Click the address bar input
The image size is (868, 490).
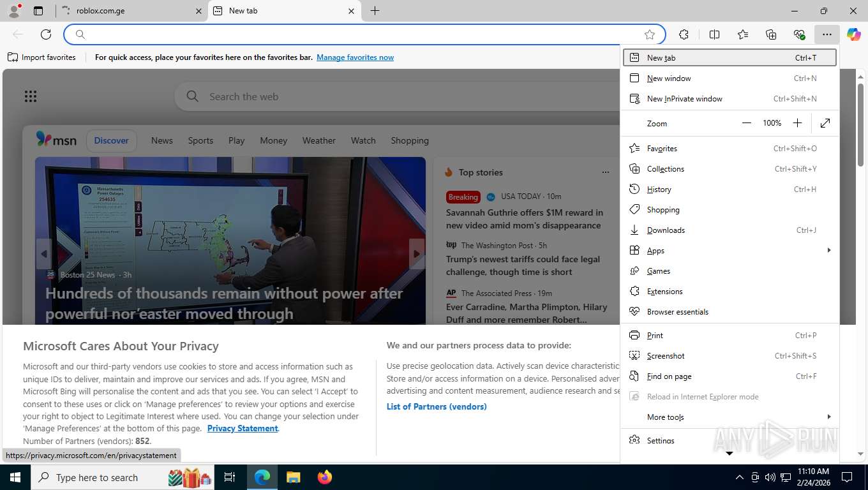[x=364, y=34]
